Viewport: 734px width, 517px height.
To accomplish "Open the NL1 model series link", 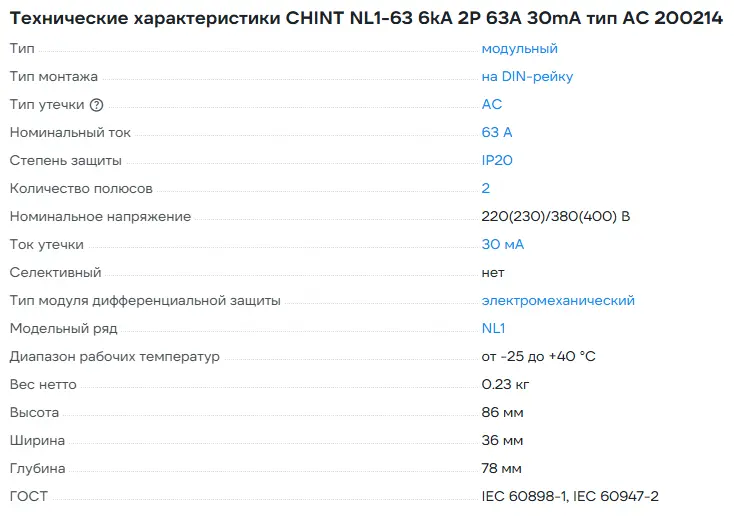I will coord(493,328).
